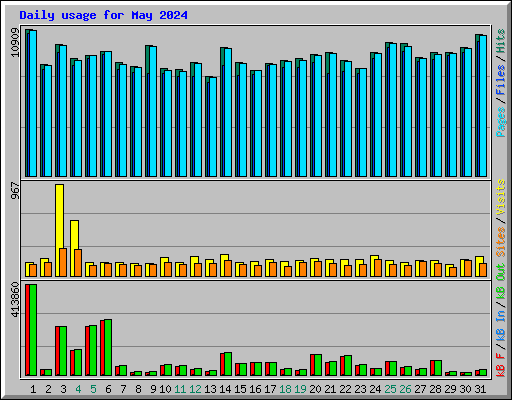512x400 pixels.
Task: Click day 28 on the x-axis
Action: (435, 389)
